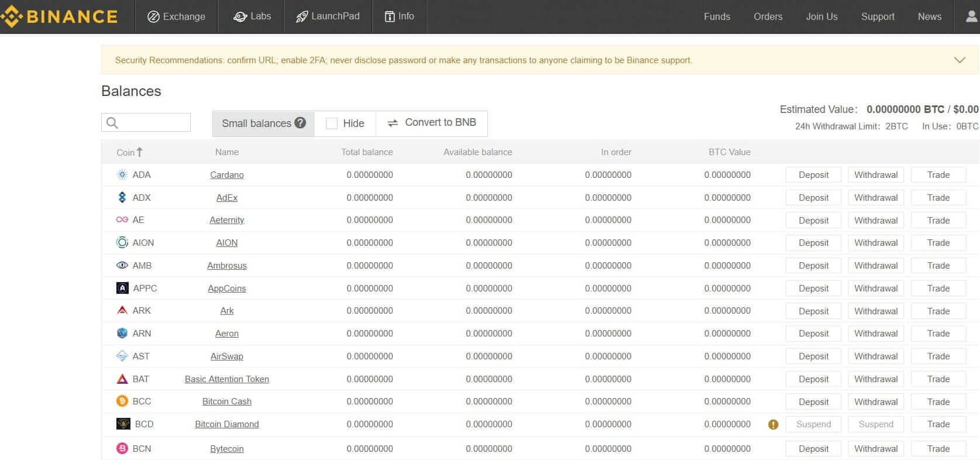Viewport: 980px width, 460px height.
Task: Click the suspended withdrawal button for BCD
Action: click(876, 424)
